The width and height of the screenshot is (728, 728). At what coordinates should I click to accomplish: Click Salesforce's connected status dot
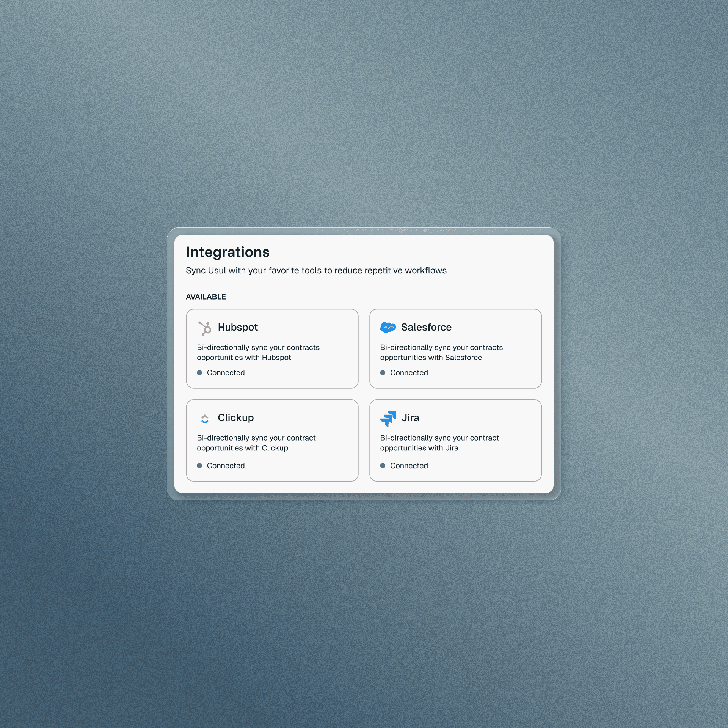click(x=383, y=373)
